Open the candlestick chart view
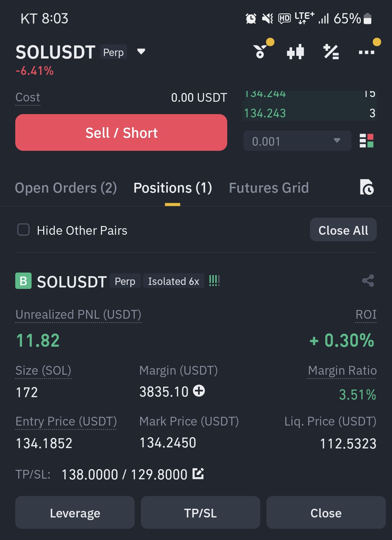 [x=295, y=52]
